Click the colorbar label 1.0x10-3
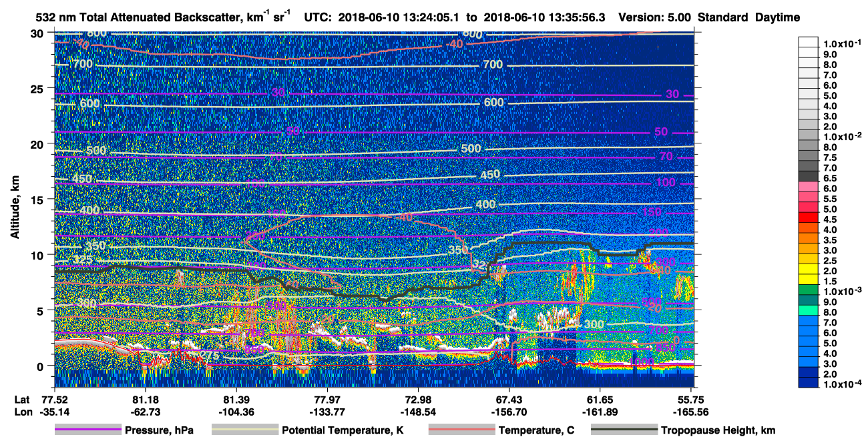 pyautogui.click(x=843, y=291)
